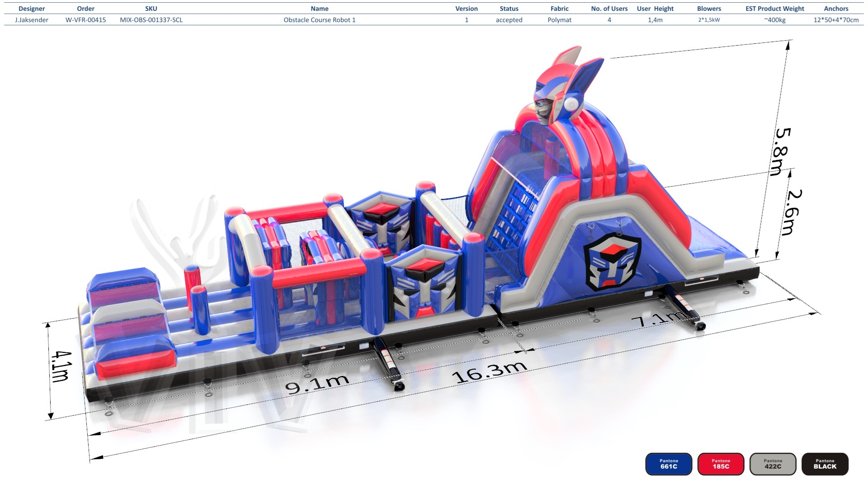The width and height of the screenshot is (868, 488).
Task: Click the Pantone 185C red swatch
Action: coord(721,464)
